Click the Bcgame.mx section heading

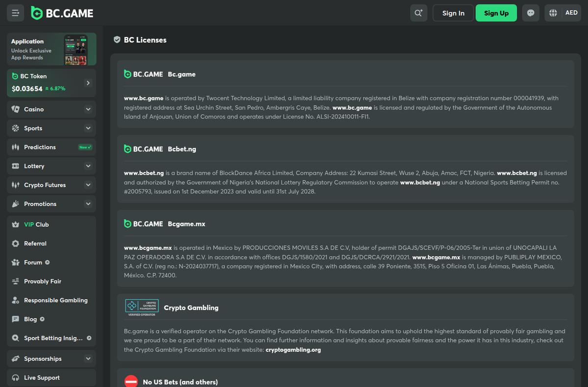(x=186, y=224)
